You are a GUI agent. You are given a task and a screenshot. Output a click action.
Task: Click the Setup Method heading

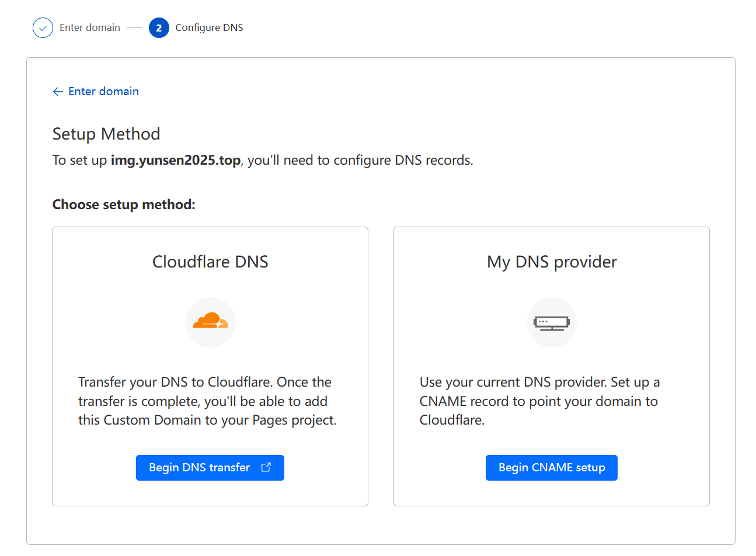tap(106, 134)
